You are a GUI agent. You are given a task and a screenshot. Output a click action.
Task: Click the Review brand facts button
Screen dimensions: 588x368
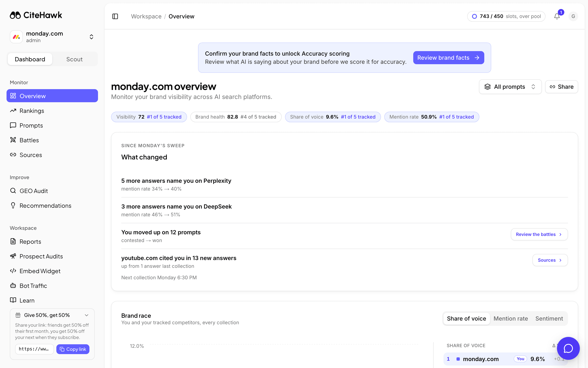[449, 58]
